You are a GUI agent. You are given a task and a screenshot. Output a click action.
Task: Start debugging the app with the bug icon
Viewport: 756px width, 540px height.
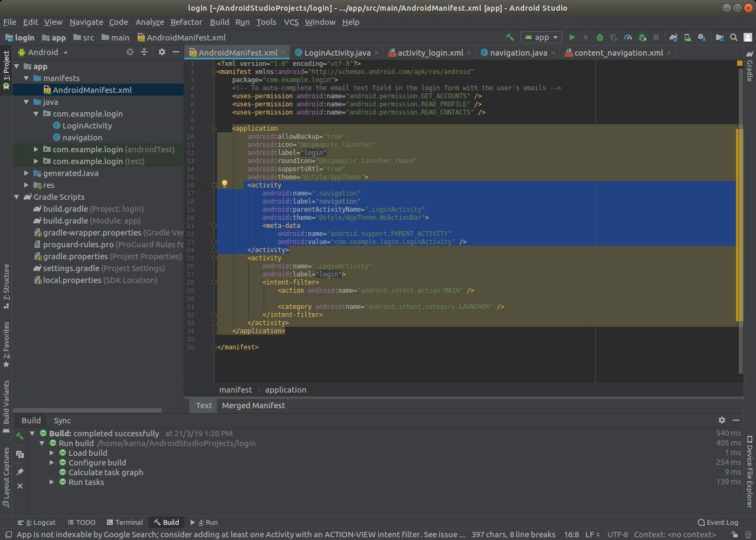point(599,37)
